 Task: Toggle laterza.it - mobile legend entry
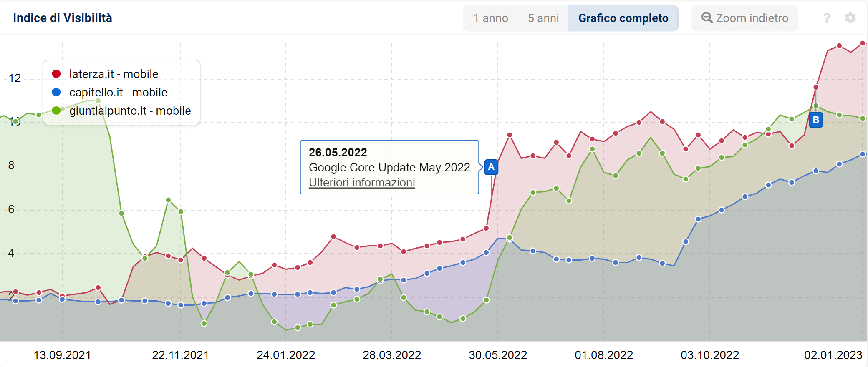point(105,74)
